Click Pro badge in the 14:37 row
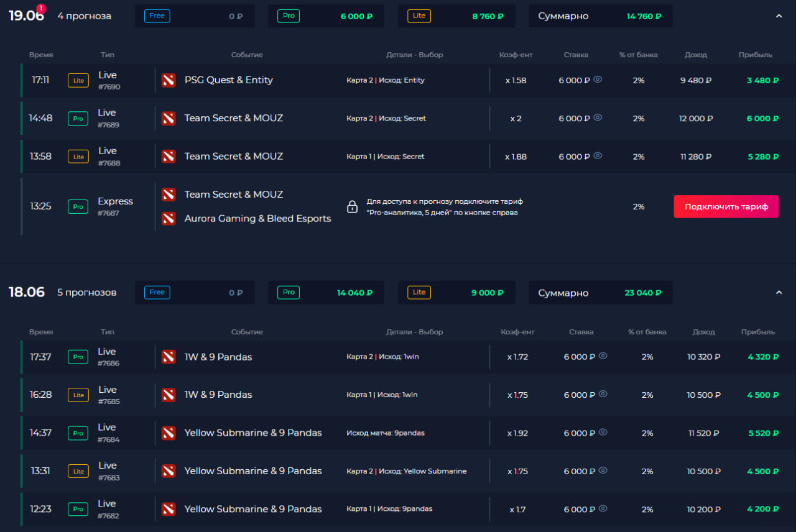Image resolution: width=796 pixels, height=532 pixels. 78,433
